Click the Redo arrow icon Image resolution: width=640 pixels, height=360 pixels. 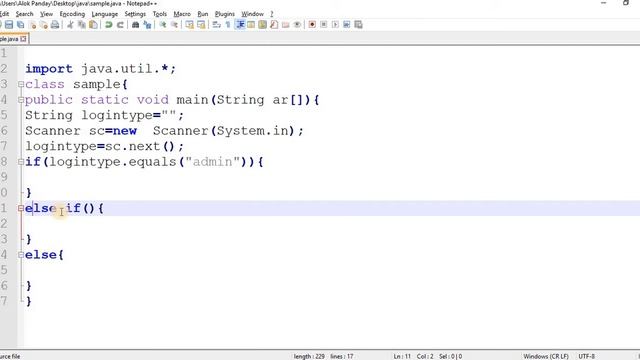click(x=120, y=25)
